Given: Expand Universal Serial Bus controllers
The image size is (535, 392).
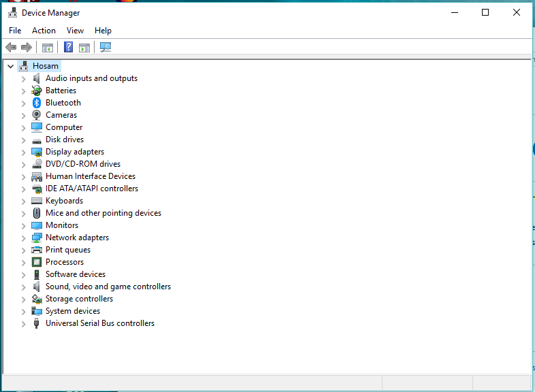Looking at the screenshot, I should click(23, 324).
